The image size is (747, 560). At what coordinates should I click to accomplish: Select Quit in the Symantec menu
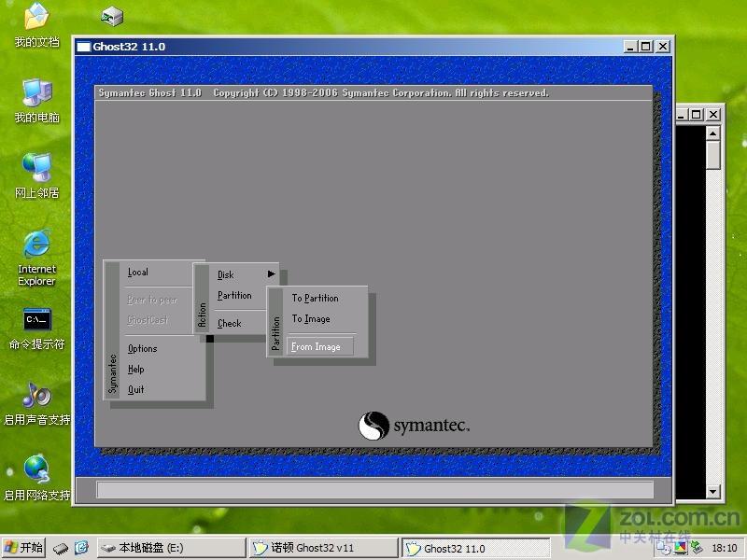tap(135, 389)
